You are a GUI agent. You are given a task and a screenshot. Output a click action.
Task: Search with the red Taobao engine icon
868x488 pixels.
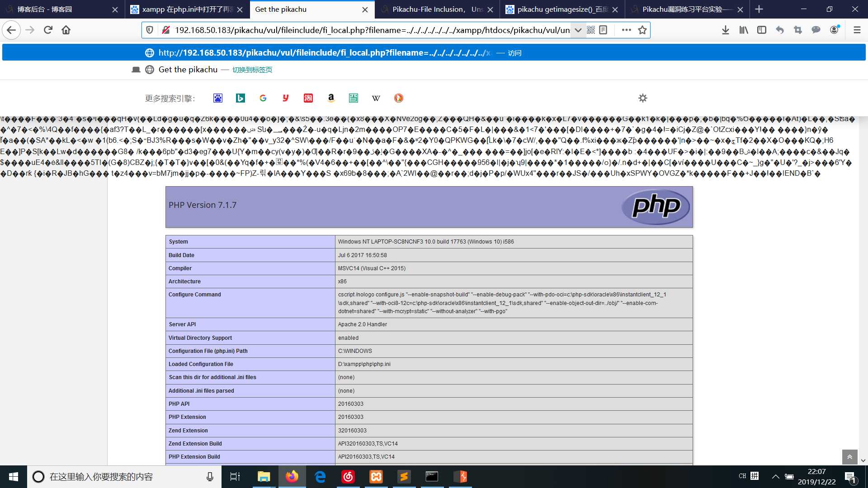[x=308, y=98]
